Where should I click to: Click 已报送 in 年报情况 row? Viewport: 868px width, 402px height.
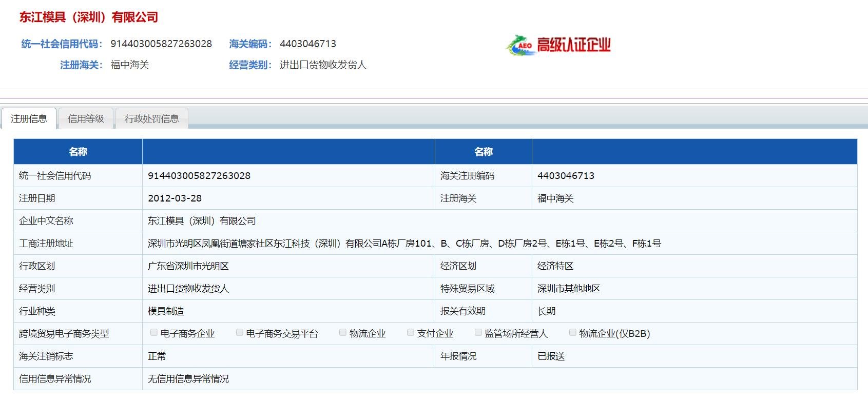click(x=551, y=356)
